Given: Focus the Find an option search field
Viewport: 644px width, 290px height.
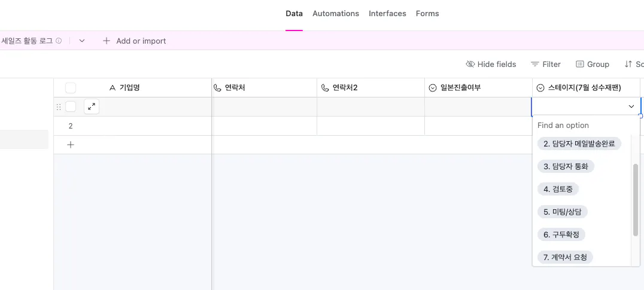Looking at the screenshot, I should [586, 125].
